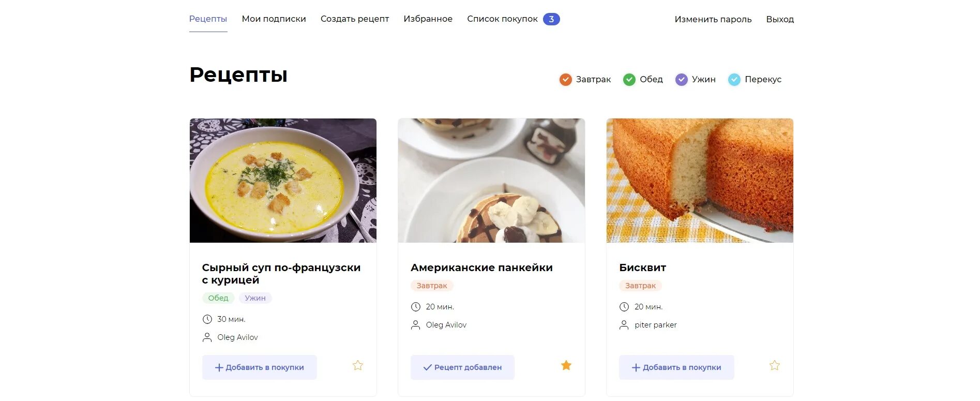Open the Бисквит cake photo
Viewport: 980px width, 401px height.
point(700,181)
